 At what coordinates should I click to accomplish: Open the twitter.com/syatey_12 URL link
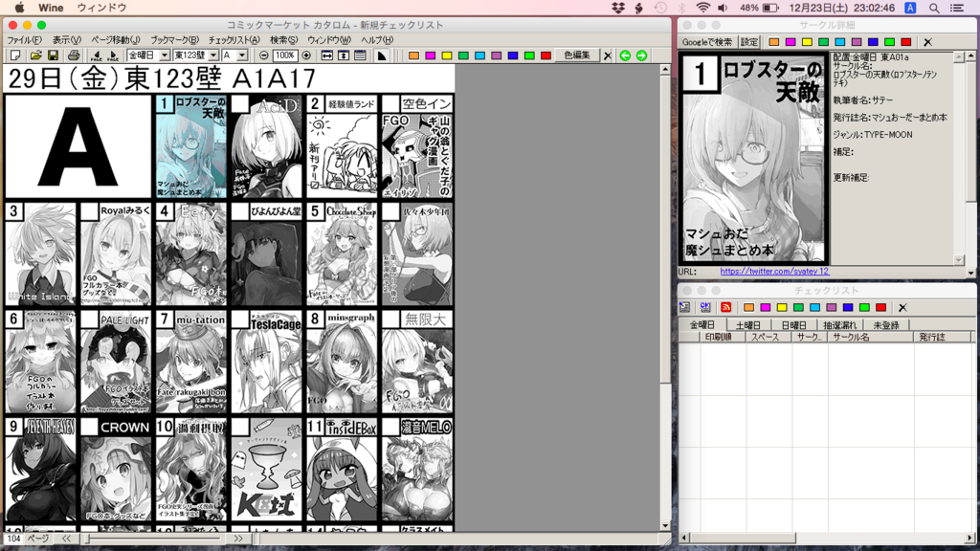click(774, 271)
